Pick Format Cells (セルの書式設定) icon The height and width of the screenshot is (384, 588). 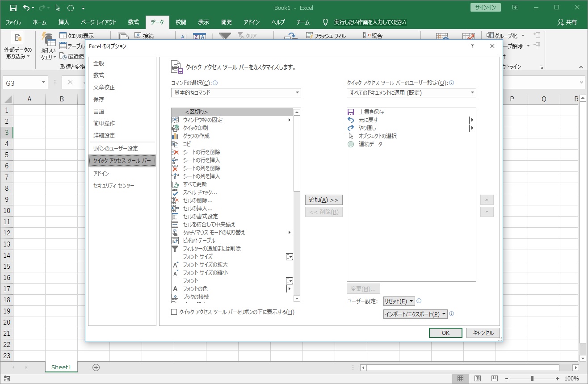[175, 216]
